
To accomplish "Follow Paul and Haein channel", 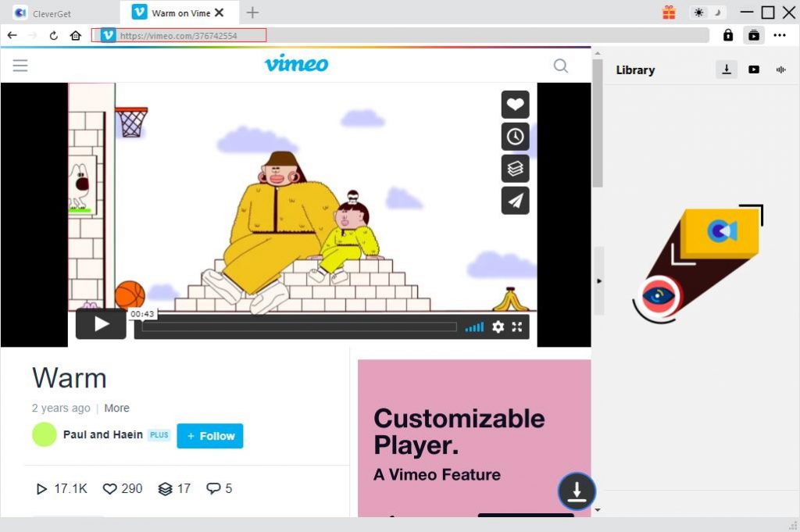I will (209, 437).
